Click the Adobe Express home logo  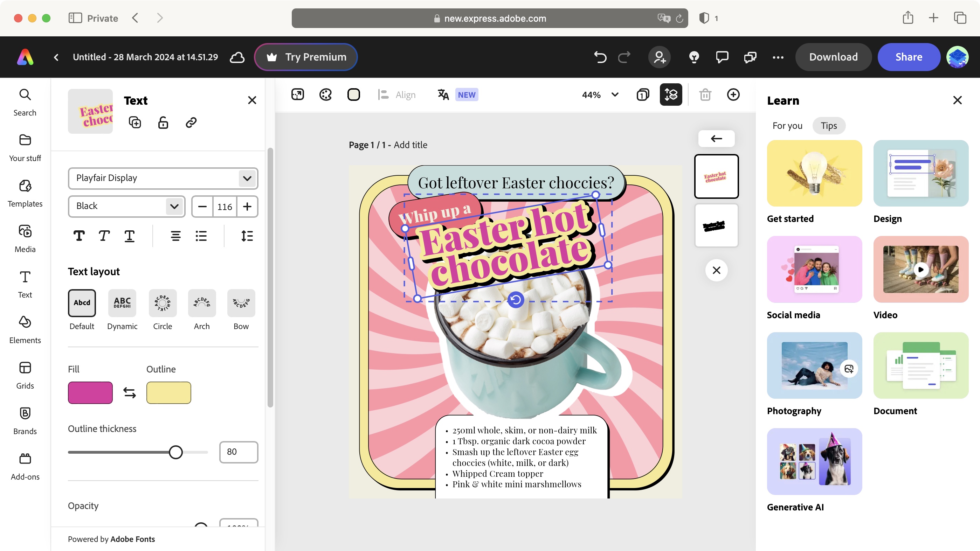(x=25, y=57)
